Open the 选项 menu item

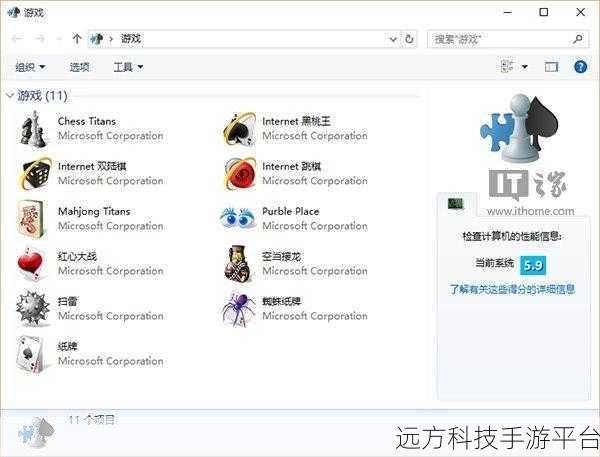79,67
